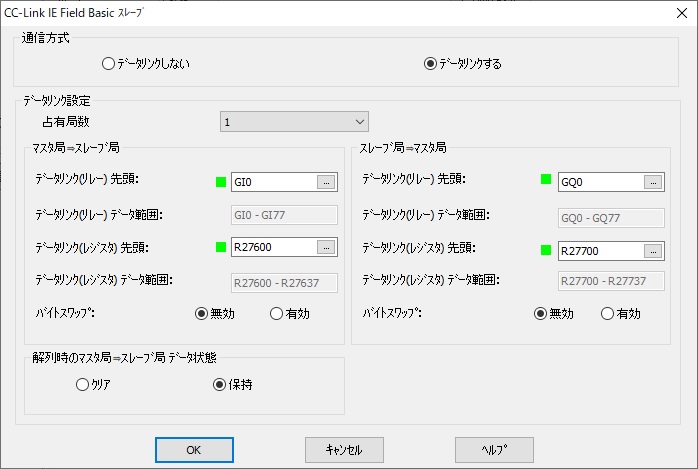
Task: Click green status indicator beside GQ0
Action: tap(546, 179)
